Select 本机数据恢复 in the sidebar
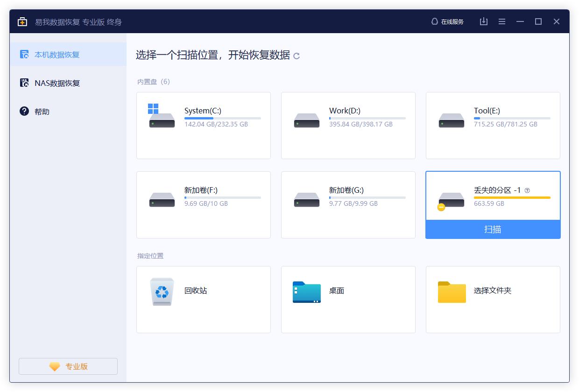The height and width of the screenshot is (392, 579). tap(58, 55)
